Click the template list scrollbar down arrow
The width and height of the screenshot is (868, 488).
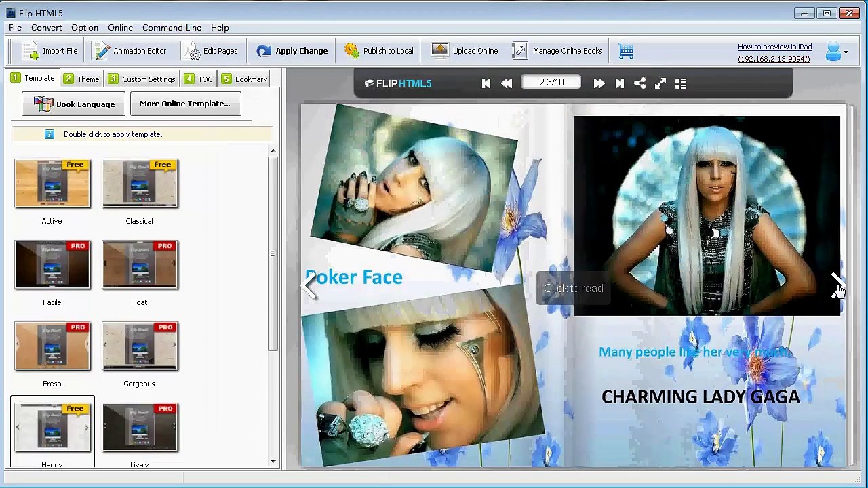point(273,462)
